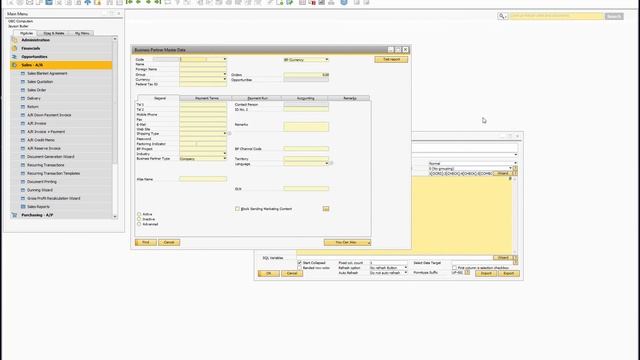Switch to the Remarks tab
The height and width of the screenshot is (360, 640).
[x=350, y=98]
